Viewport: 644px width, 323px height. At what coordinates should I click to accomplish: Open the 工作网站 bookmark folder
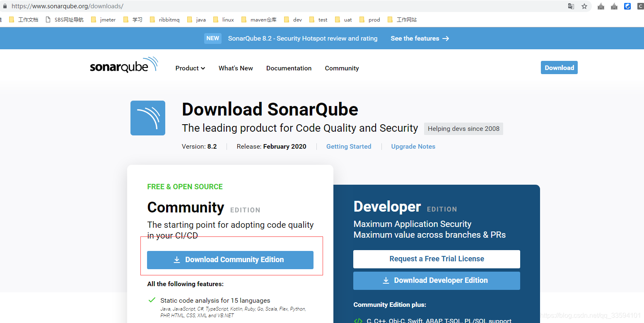coord(402,19)
